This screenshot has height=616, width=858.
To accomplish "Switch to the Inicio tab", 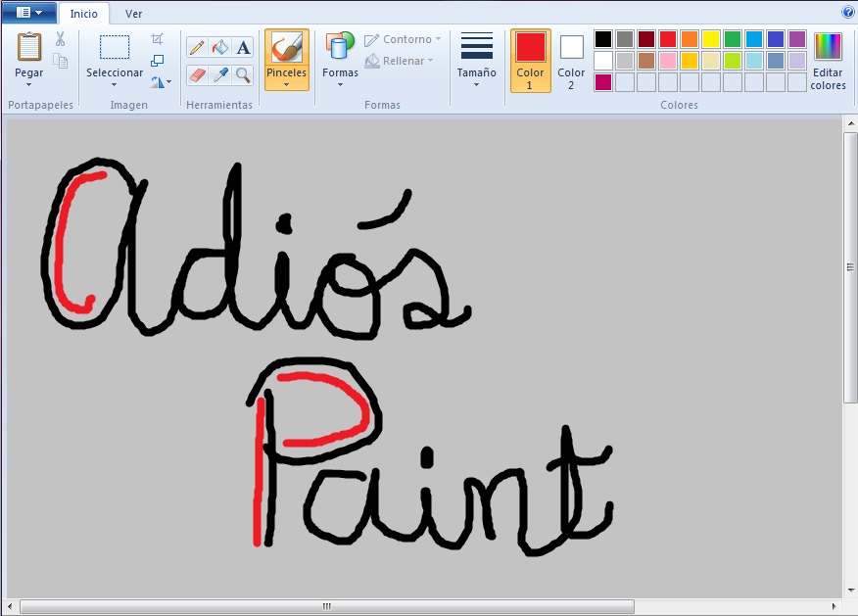I will tap(83, 14).
